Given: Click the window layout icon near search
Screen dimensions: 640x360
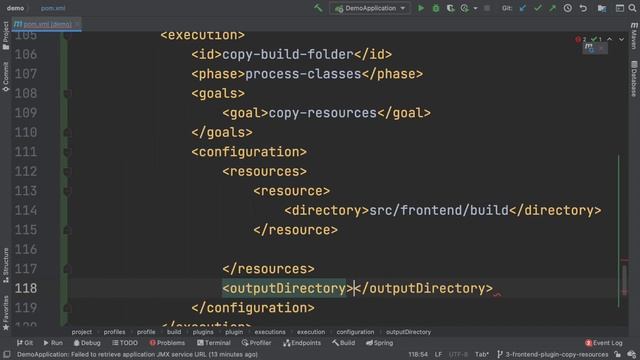Looking at the screenshot, I should pos(620,8).
